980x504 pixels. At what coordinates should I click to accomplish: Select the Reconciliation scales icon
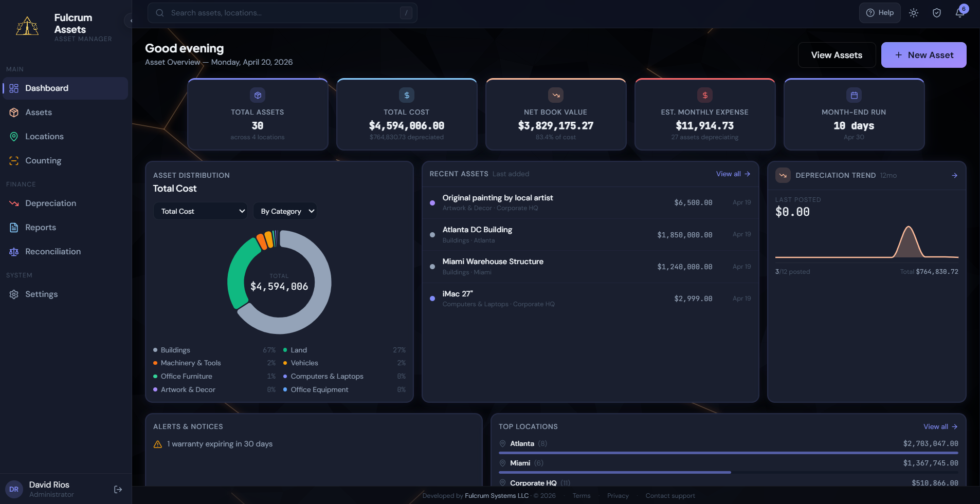pyautogui.click(x=14, y=251)
